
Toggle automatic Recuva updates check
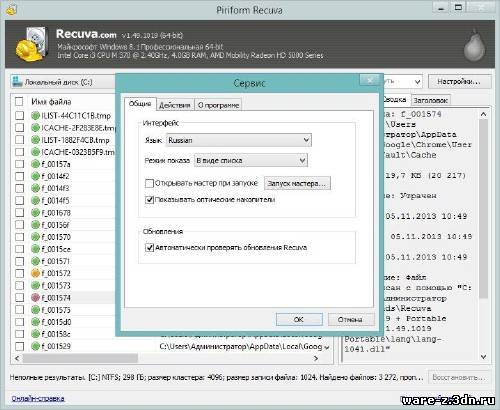click(x=149, y=247)
